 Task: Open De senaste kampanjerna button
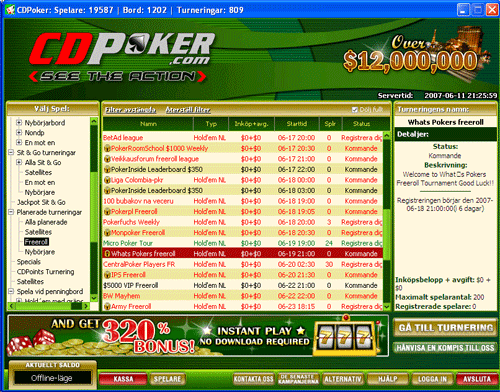click(x=298, y=379)
